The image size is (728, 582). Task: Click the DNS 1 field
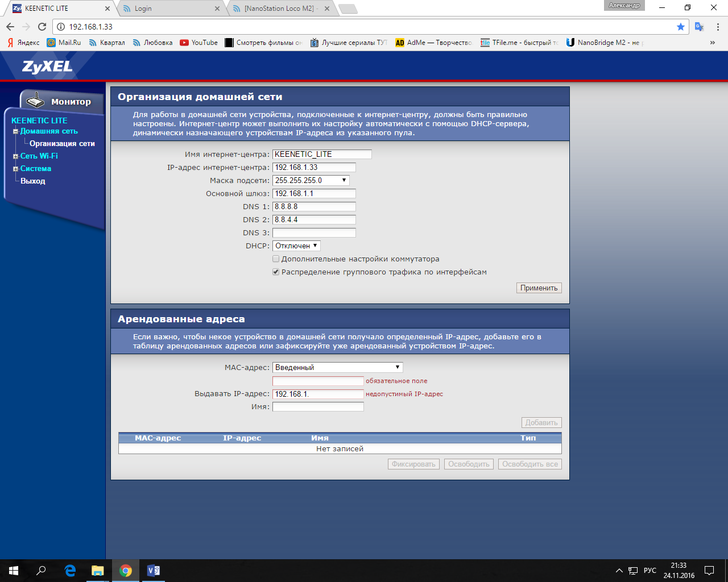coord(314,206)
